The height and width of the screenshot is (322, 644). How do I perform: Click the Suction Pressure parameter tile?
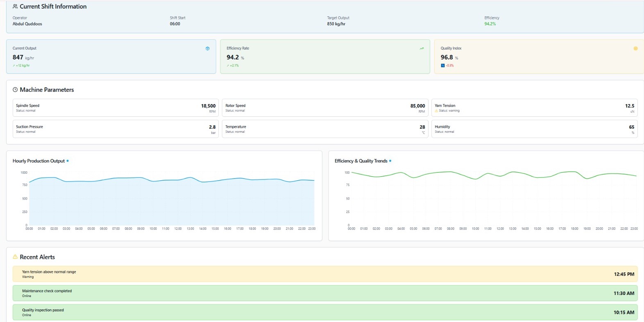tap(116, 129)
